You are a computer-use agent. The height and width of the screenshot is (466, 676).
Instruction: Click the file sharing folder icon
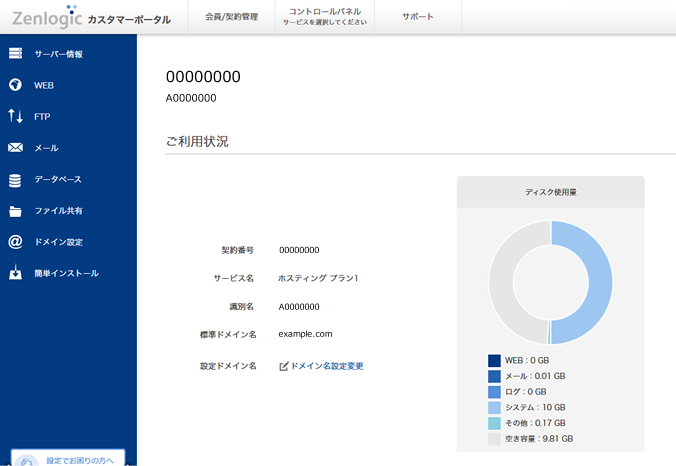point(15,211)
